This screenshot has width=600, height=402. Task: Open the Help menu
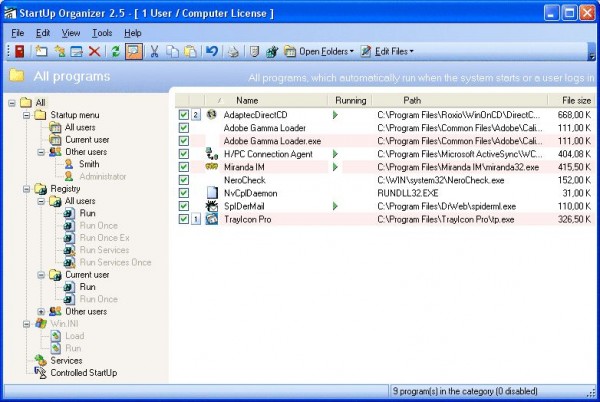133,33
